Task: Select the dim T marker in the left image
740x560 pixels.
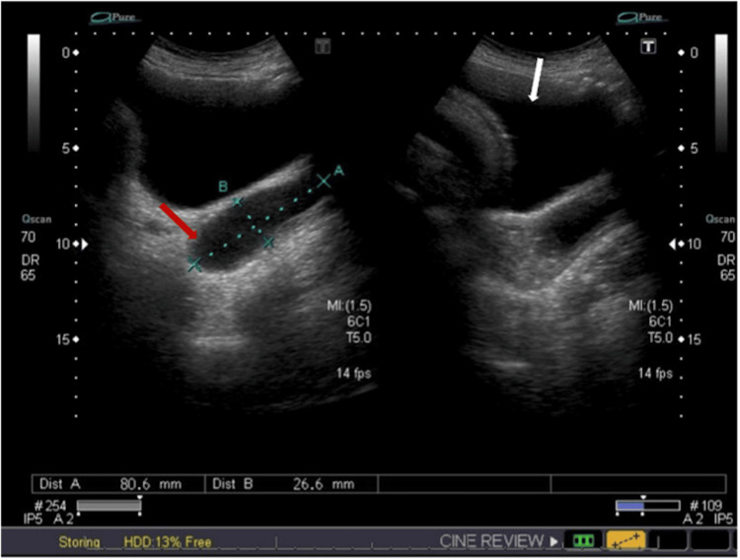Action: 323,46
